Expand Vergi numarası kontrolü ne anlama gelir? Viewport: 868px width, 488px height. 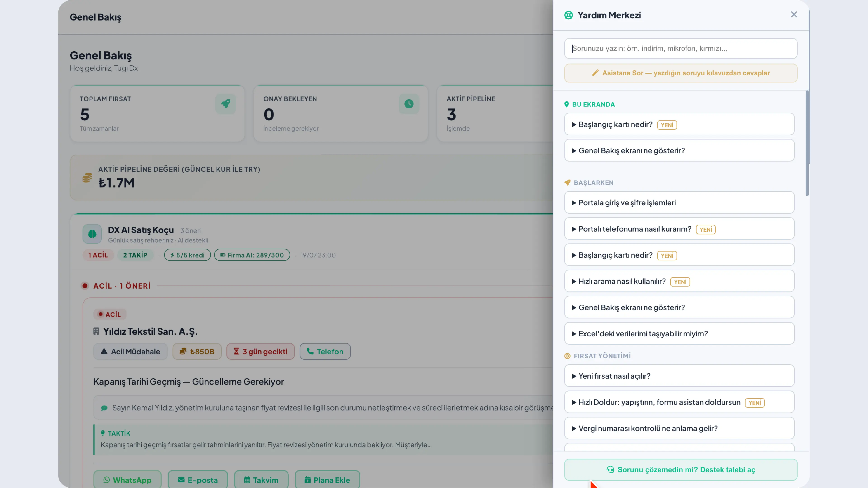[679, 428]
